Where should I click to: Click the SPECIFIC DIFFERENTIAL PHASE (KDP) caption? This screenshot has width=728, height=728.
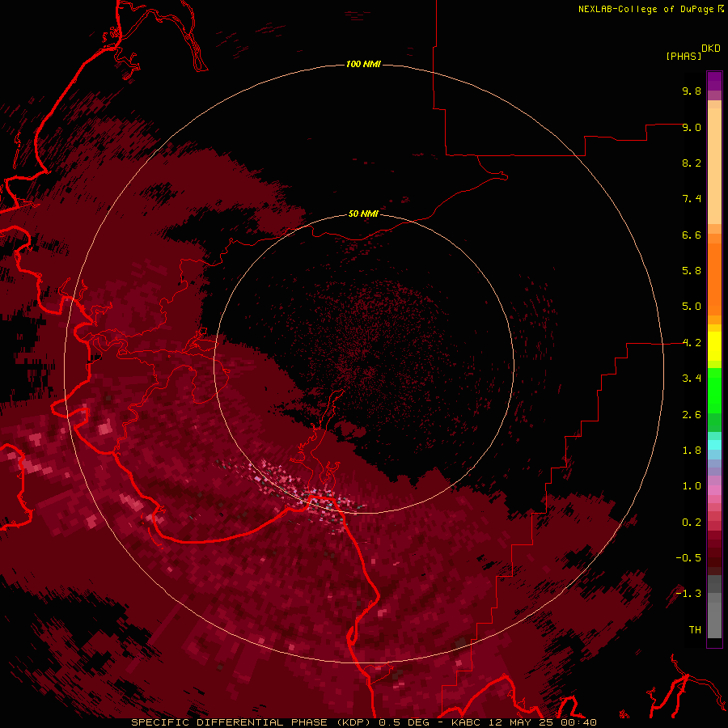252,722
